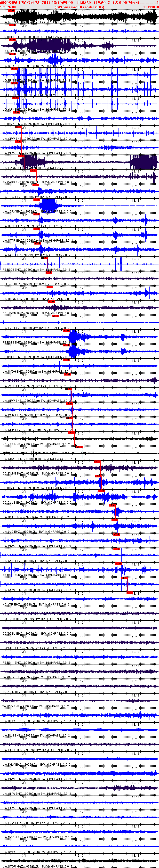Click the UW JCW EHZ station label
This screenshot has height=868, width=159.
tap(36, 197)
